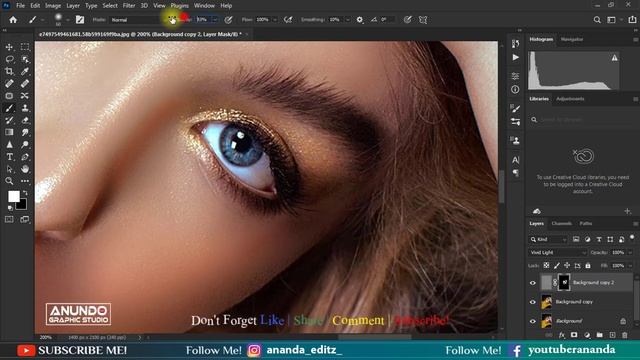Select the Dodge tool
640x360 pixels.
click(25, 144)
